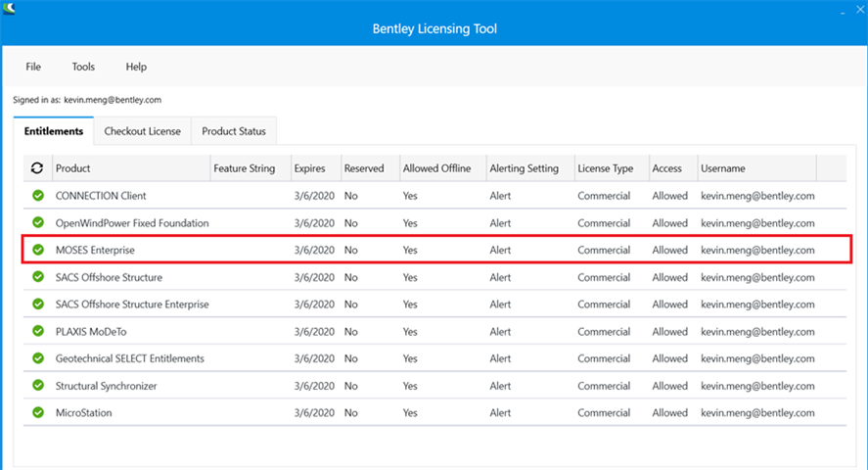Switch to the Checkout License tab
Screen dimensions: 868x470
tap(142, 131)
